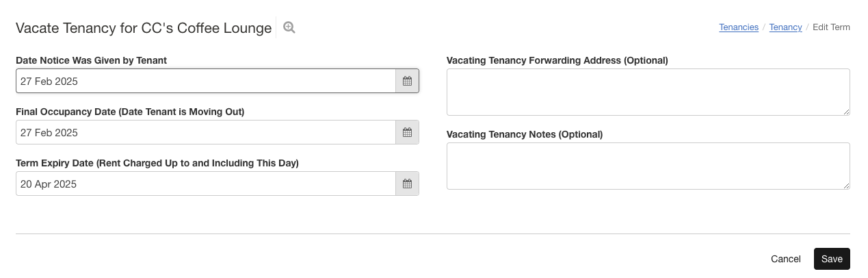Click the Vacate Tenancy for CC's Coffee Lounge heading
The height and width of the screenshot is (278, 868).
pyautogui.click(x=144, y=28)
